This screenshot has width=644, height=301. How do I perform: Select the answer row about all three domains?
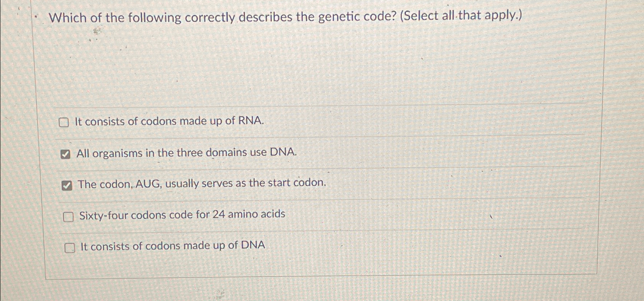(x=186, y=153)
